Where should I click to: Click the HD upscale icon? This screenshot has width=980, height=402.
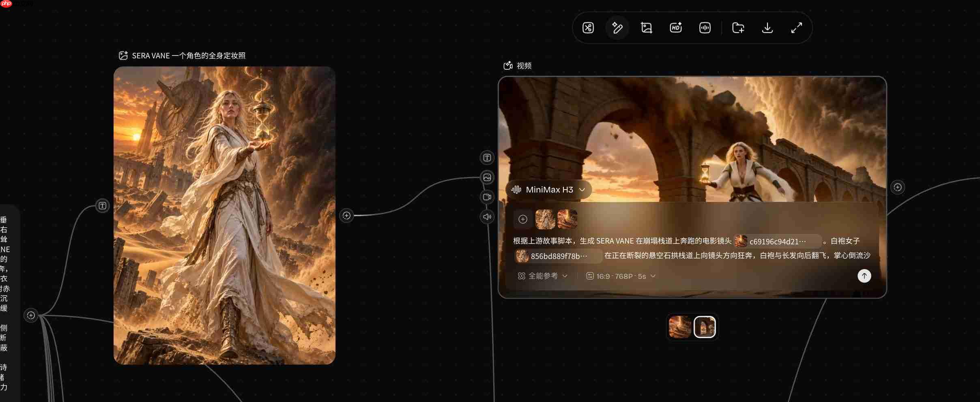pyautogui.click(x=675, y=28)
